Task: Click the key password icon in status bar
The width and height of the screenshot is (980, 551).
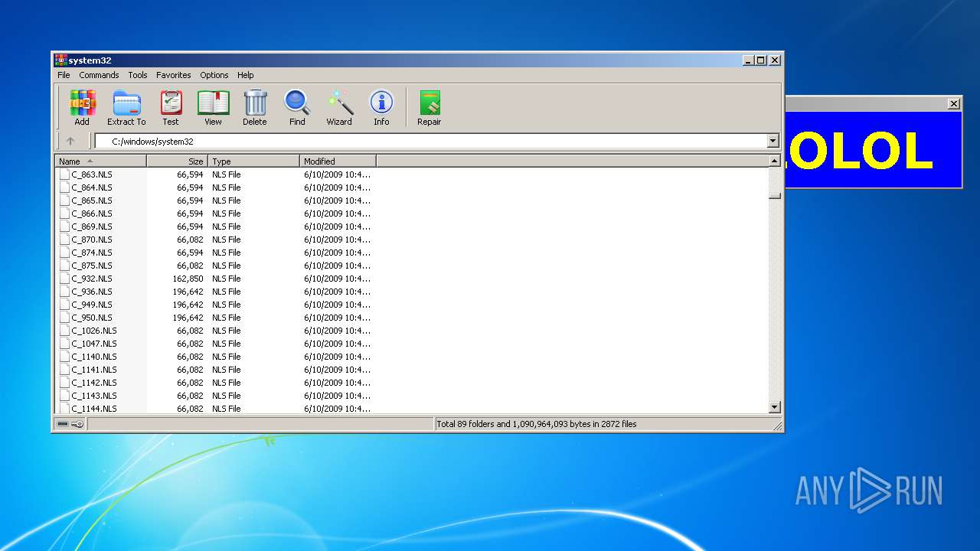Action: tap(77, 424)
